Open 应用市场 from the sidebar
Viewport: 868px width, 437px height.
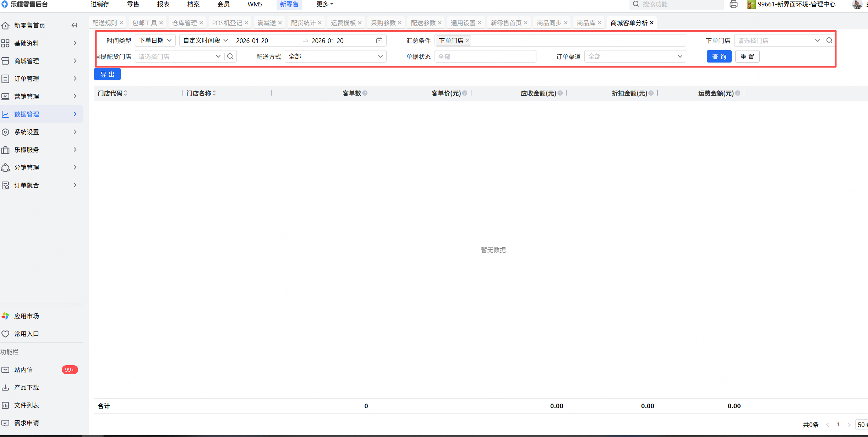click(26, 316)
